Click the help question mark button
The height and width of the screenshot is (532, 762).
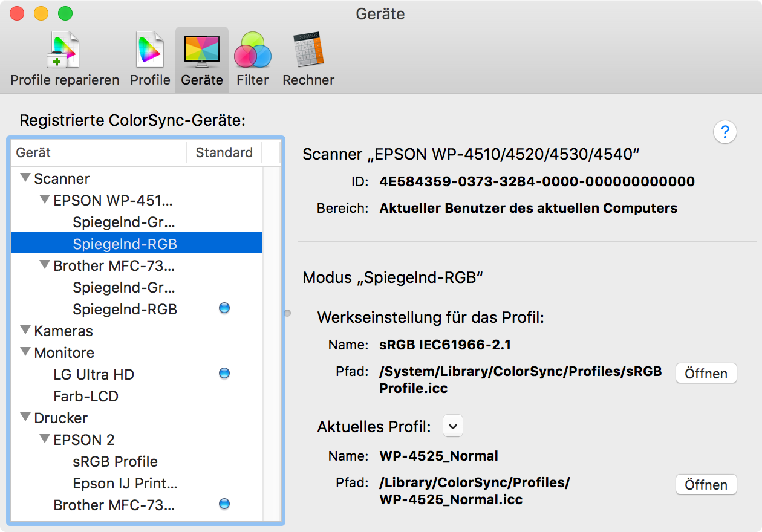[x=725, y=131]
